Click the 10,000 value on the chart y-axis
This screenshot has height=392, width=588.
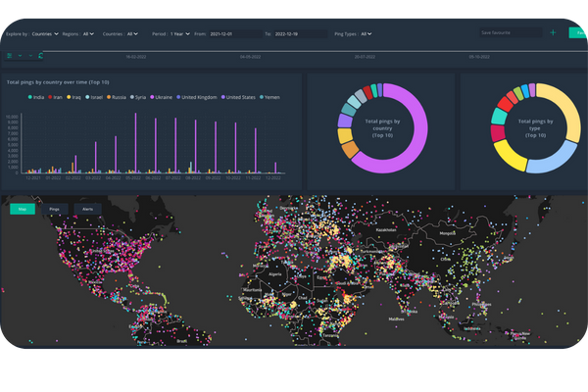pyautogui.click(x=12, y=117)
